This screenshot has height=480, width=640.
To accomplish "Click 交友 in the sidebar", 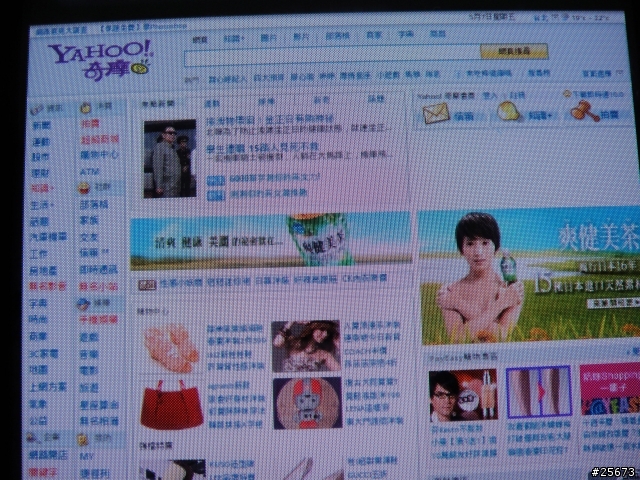I will pos(89,237).
